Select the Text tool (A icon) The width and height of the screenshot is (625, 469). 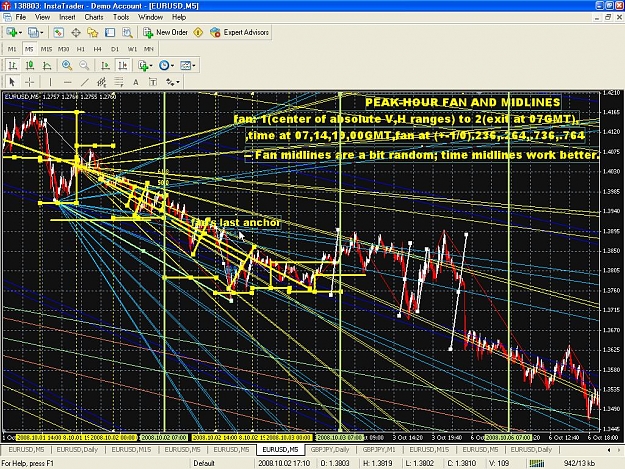point(136,82)
